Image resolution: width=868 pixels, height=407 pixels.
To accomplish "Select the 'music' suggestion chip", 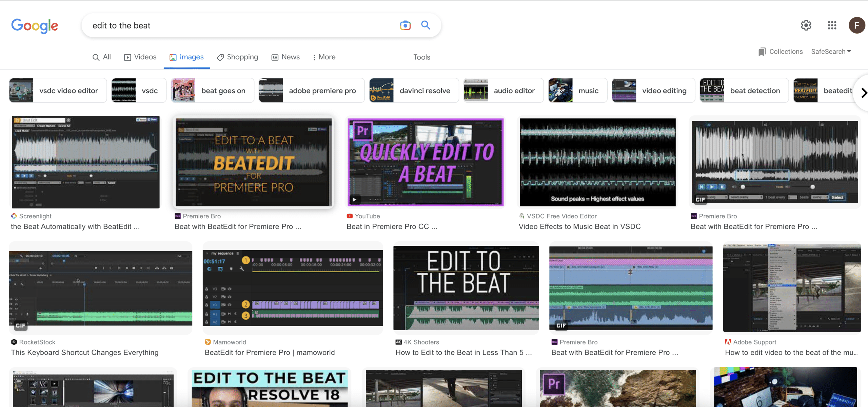I will pyautogui.click(x=577, y=90).
